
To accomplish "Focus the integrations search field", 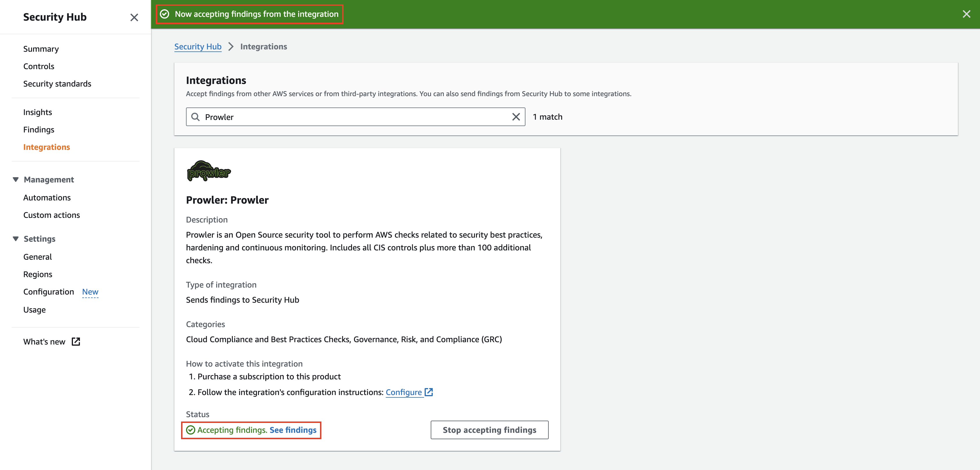I will [x=354, y=117].
